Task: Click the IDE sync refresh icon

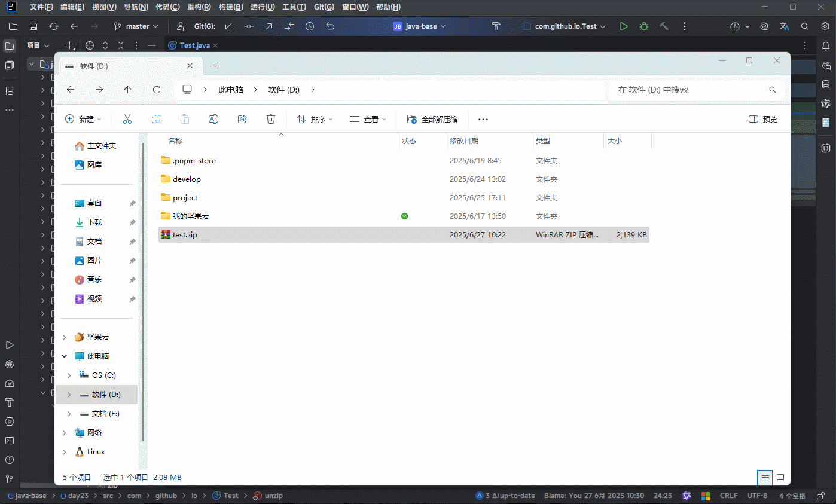Action: 54,26
